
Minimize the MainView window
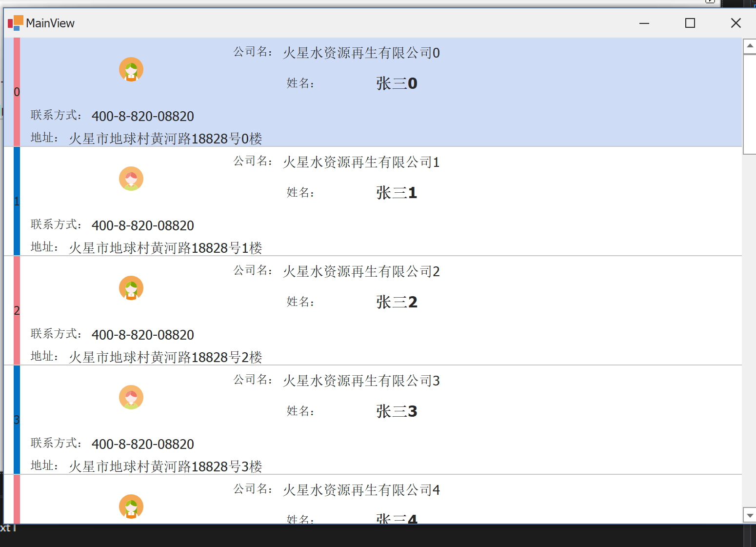[x=644, y=23]
